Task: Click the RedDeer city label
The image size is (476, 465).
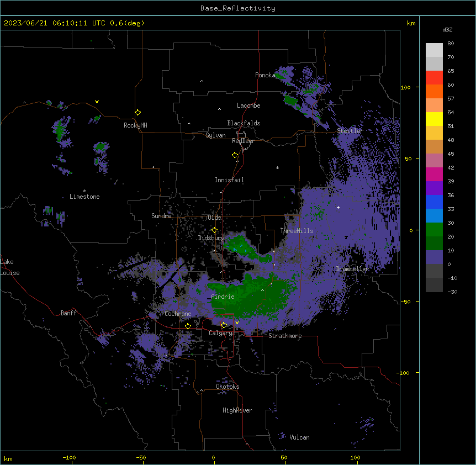Action: tap(243, 141)
